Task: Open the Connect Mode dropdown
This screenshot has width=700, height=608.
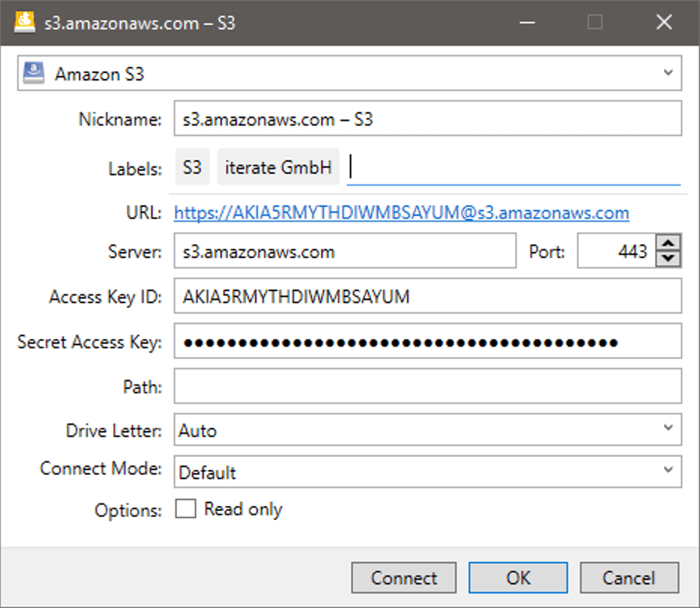Action: [x=428, y=471]
